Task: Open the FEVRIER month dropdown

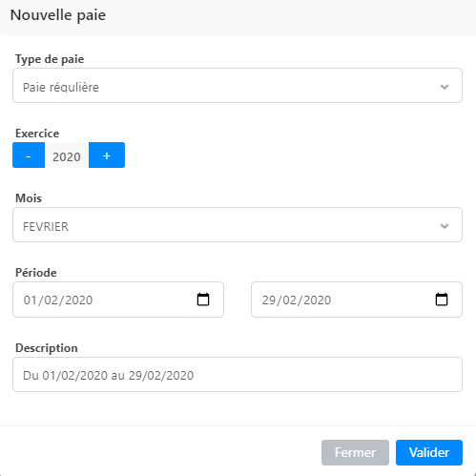Action: click(x=238, y=224)
